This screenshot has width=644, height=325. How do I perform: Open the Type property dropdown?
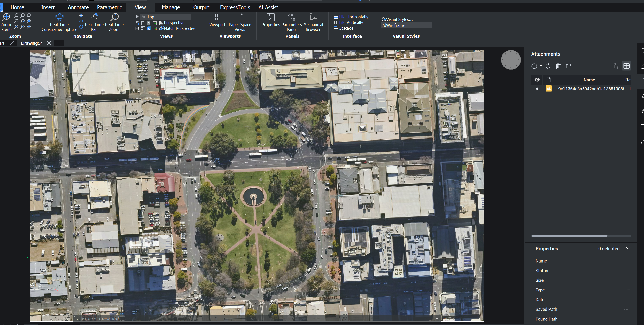click(x=629, y=290)
